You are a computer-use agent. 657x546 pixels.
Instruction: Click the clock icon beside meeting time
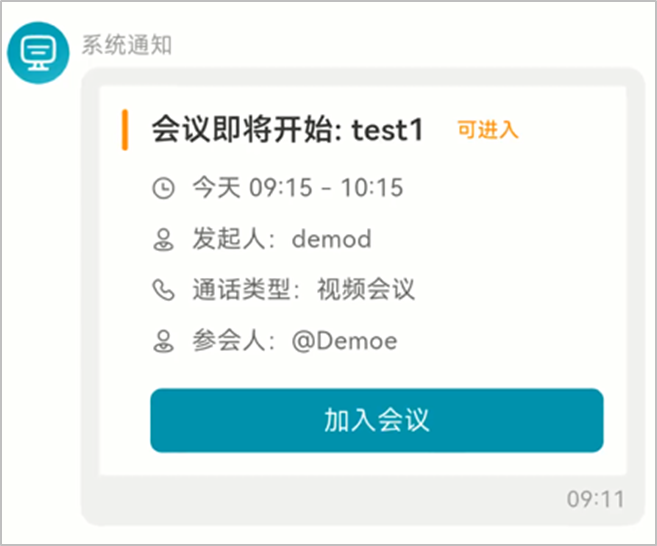point(163,188)
